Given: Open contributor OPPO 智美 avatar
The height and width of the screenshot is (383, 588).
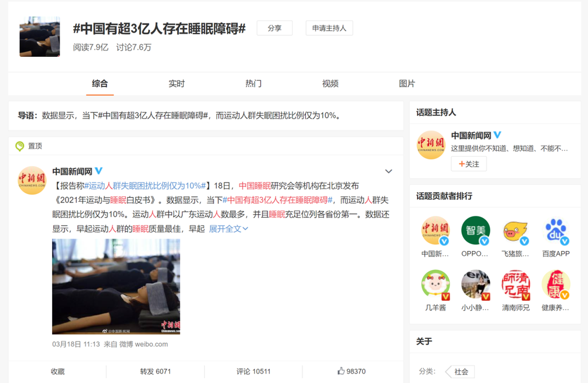Looking at the screenshot, I should (x=476, y=230).
